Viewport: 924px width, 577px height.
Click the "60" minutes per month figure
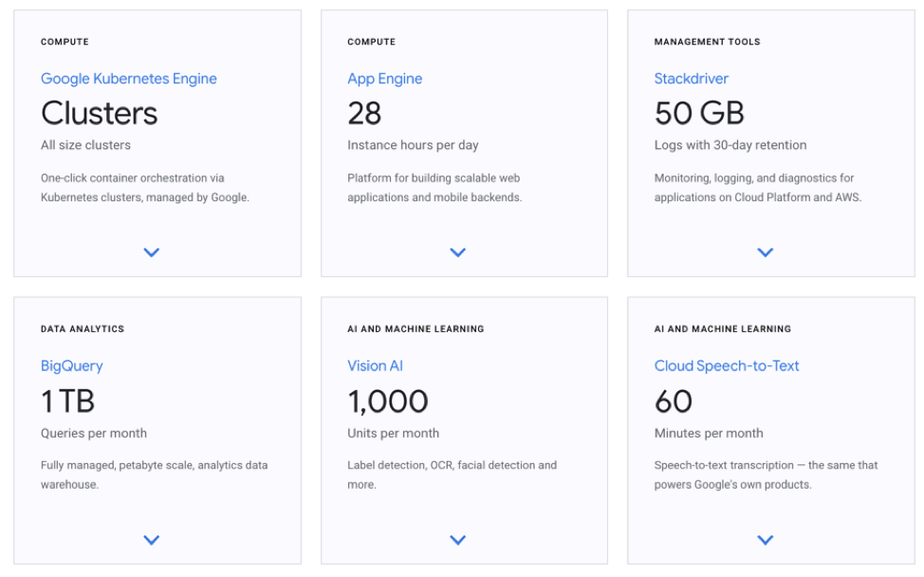[674, 401]
